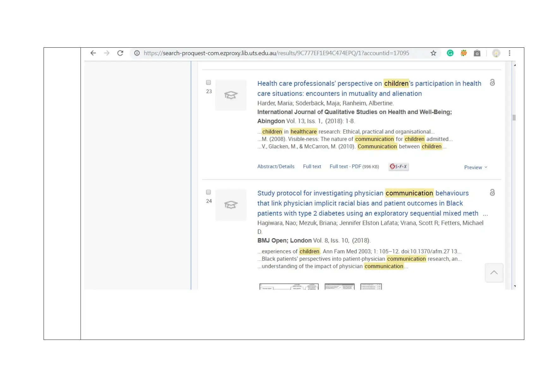
Task: Click result number 24 label
Action: pyautogui.click(x=209, y=201)
